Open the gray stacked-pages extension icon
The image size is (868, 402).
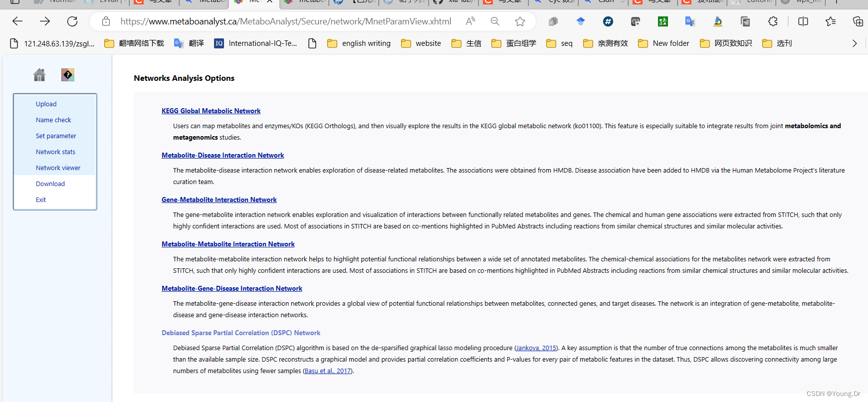[553, 21]
